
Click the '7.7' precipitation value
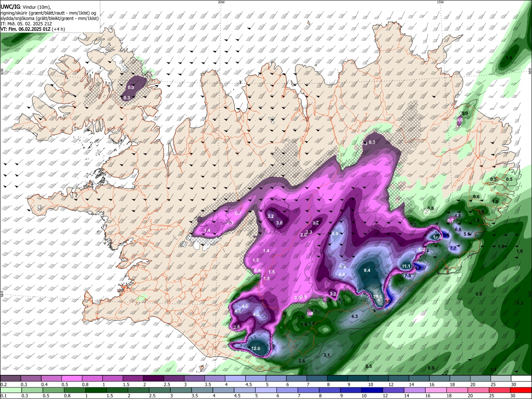point(453,248)
